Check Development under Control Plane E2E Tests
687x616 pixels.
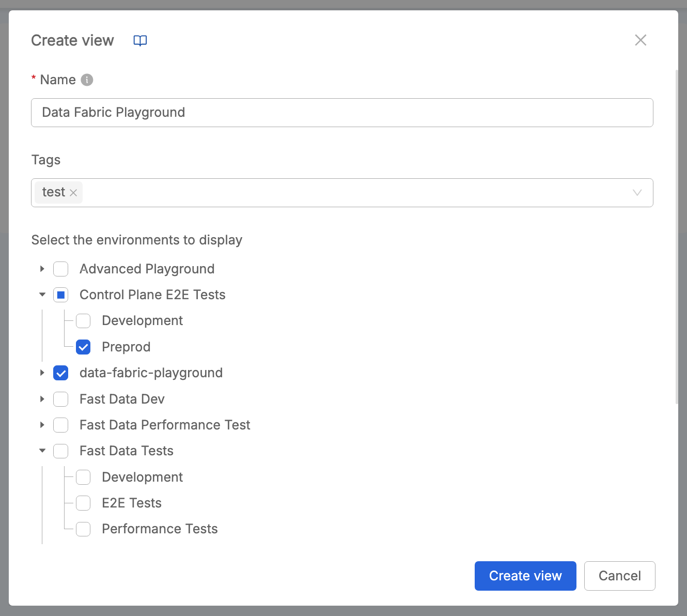pyautogui.click(x=83, y=320)
